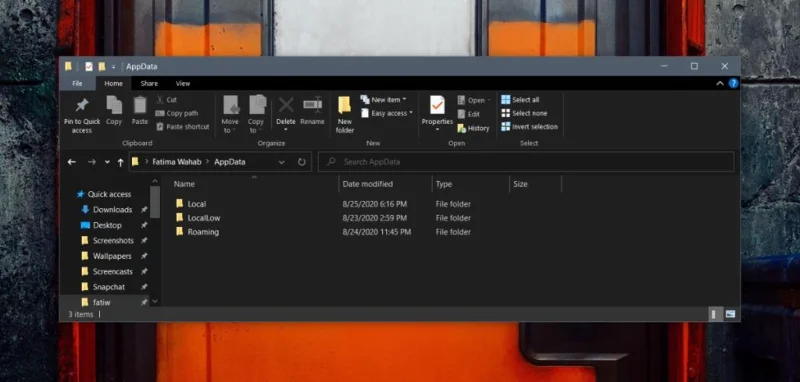Go forward with the right arrow
800x382 pixels.
pyautogui.click(x=92, y=162)
